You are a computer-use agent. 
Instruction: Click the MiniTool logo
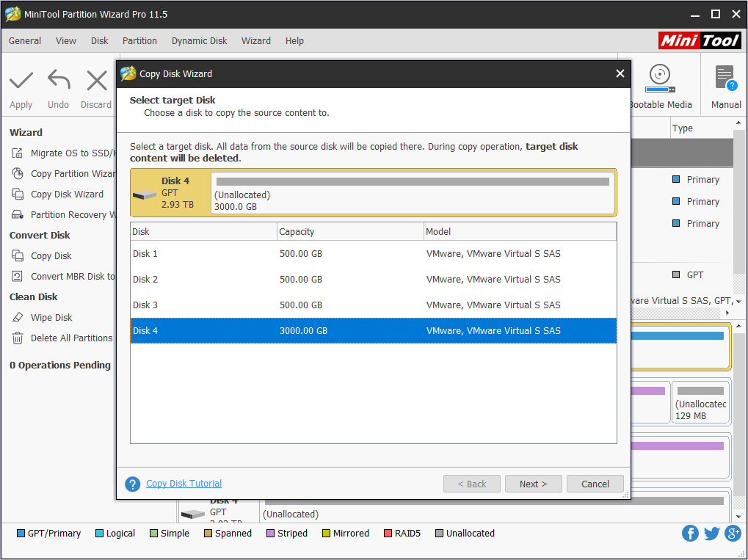700,40
